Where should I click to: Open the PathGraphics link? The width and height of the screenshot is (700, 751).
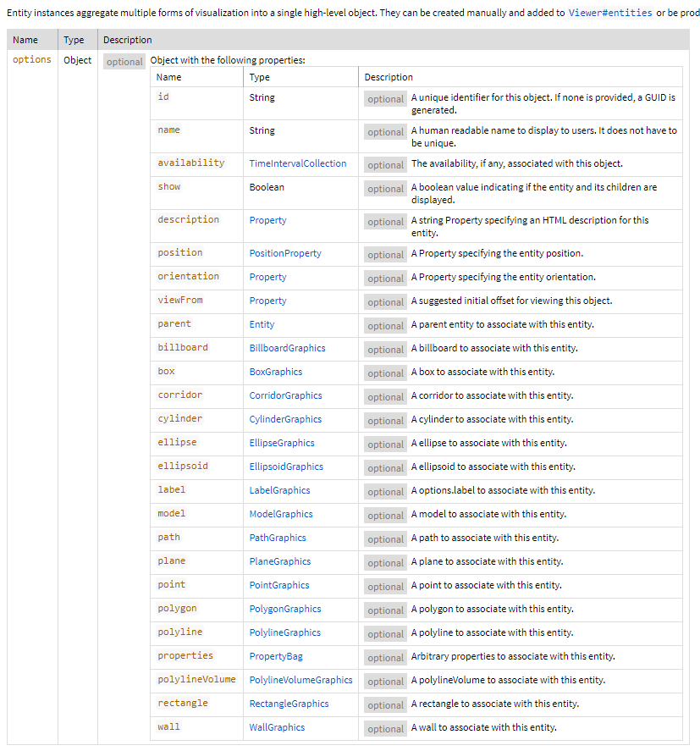click(278, 538)
